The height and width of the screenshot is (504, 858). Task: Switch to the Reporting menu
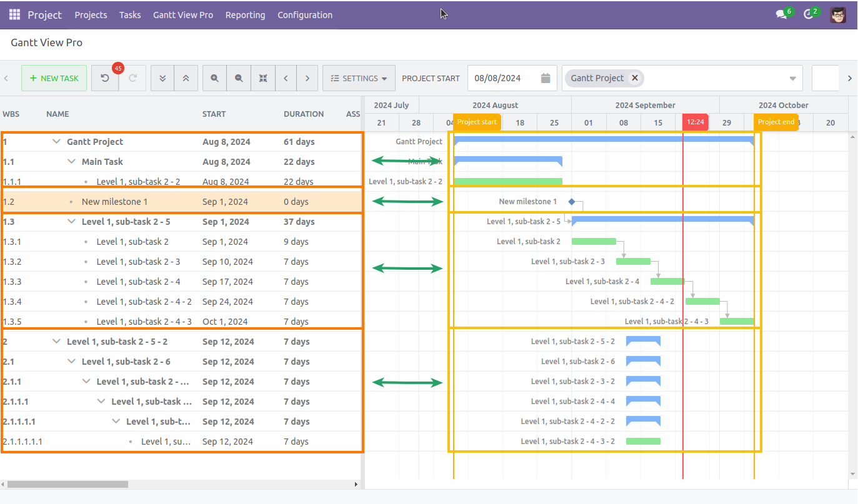(245, 14)
